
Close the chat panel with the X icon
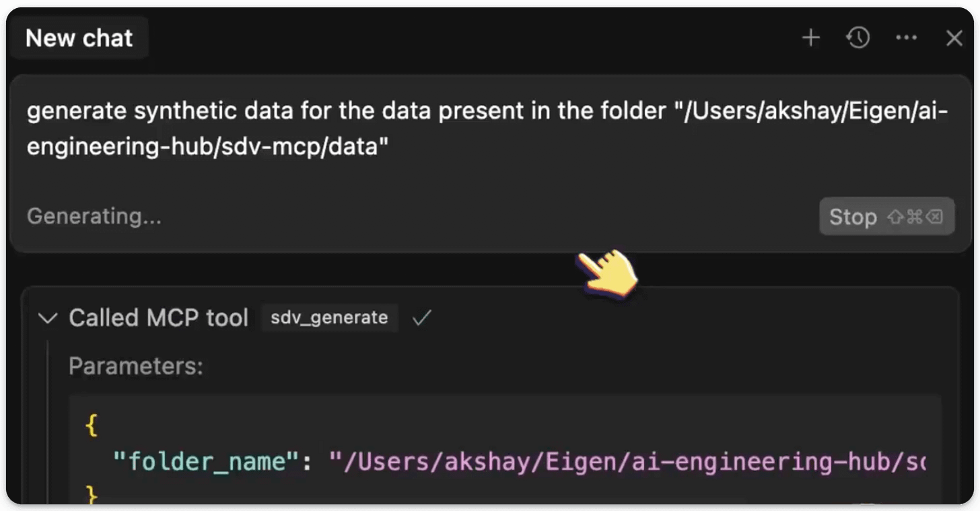[x=954, y=38]
